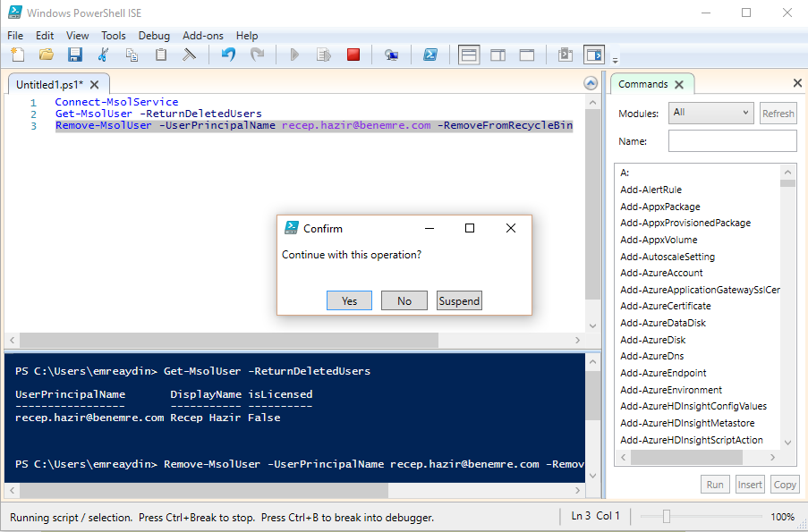Image resolution: width=808 pixels, height=532 pixels.
Task: Select Add-AzureCertificate command
Action: tap(665, 306)
